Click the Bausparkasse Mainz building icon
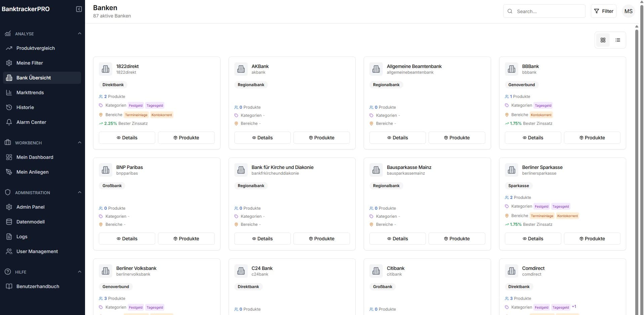 click(376, 170)
